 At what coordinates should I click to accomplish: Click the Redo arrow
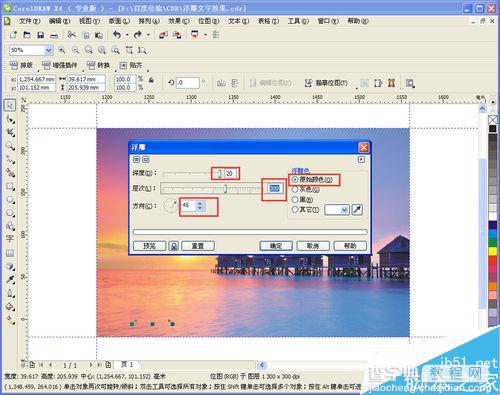coord(137,34)
